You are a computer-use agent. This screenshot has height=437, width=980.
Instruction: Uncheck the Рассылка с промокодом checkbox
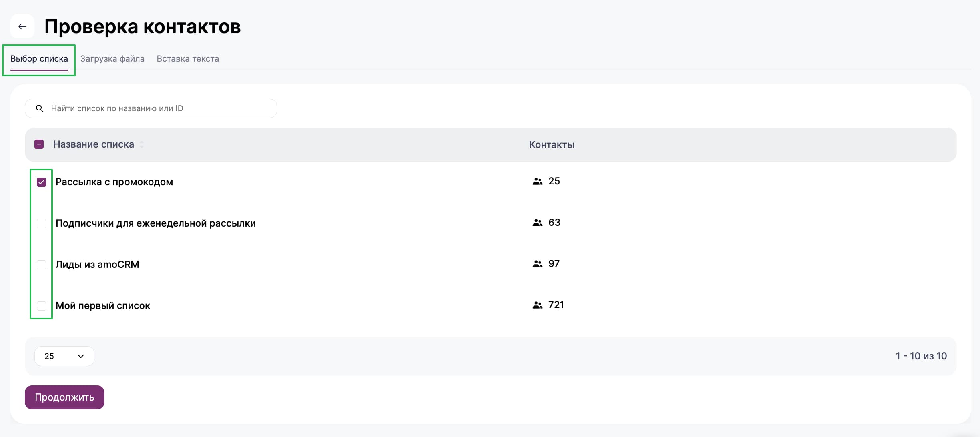point(41,182)
